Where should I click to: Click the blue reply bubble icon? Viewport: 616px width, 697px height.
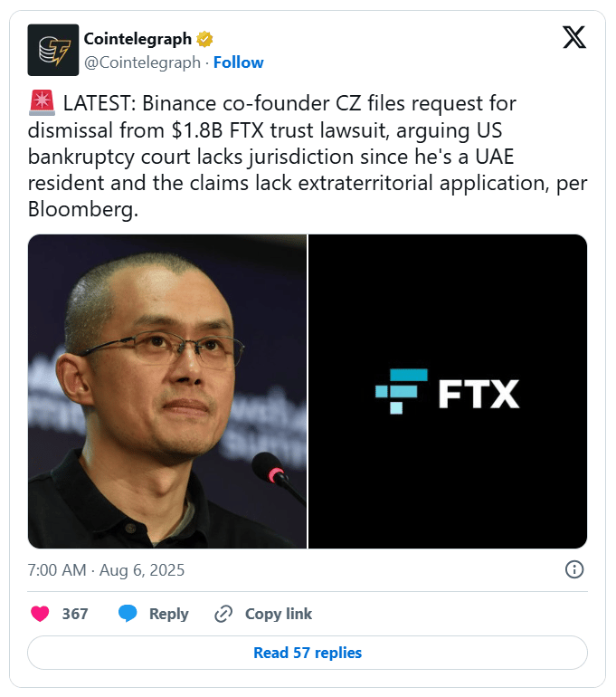pyautogui.click(x=128, y=614)
